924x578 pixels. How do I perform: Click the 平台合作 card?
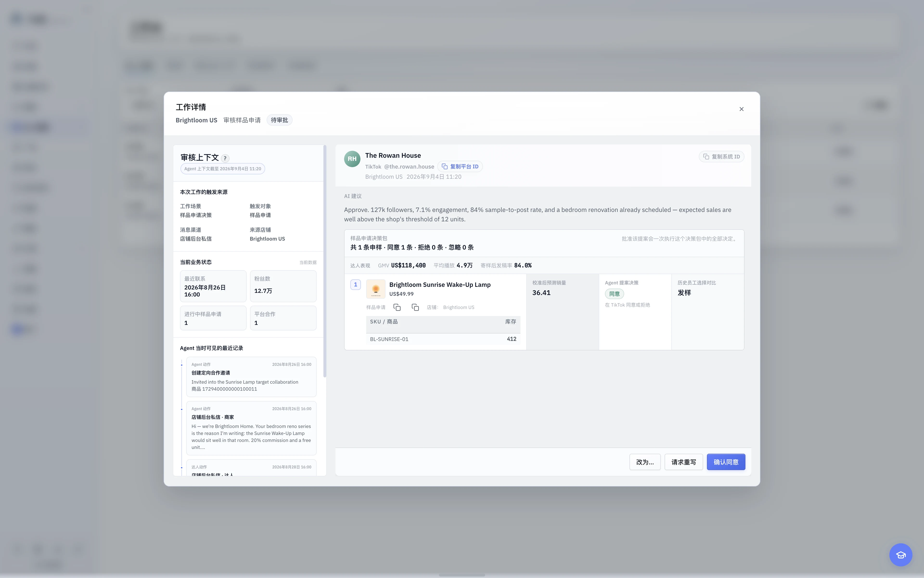(283, 318)
